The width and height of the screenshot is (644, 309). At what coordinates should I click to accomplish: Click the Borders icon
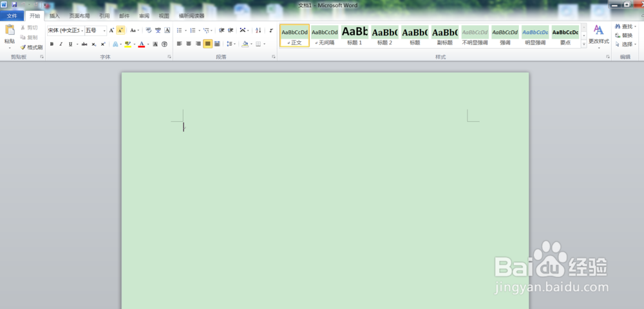[x=258, y=44]
